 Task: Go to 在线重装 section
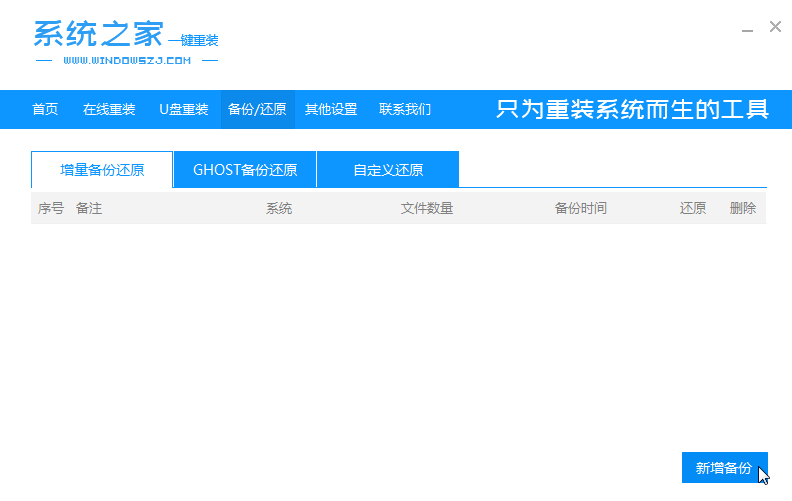point(109,109)
